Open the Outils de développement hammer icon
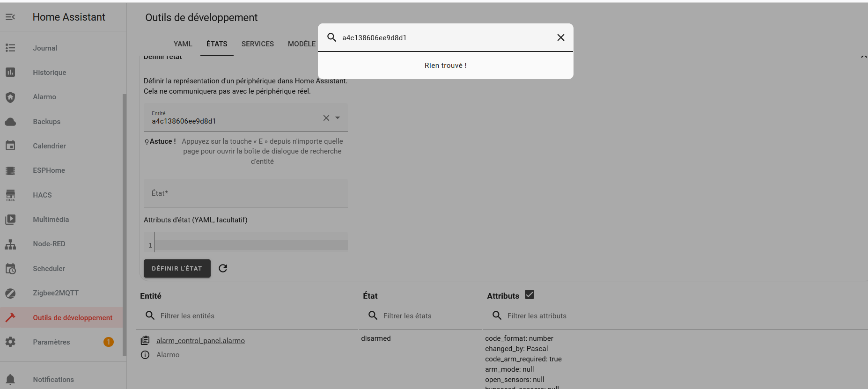Screen dimensions: 868x389 pyautogui.click(x=10, y=317)
